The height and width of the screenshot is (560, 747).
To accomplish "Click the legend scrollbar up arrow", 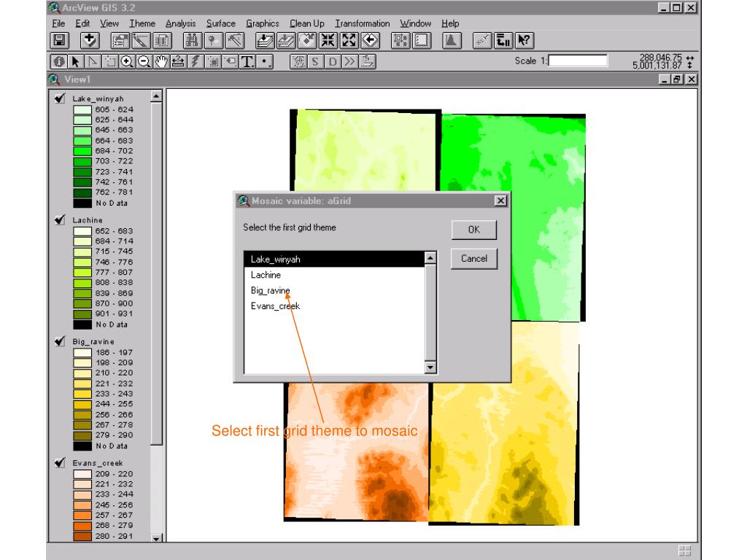I will tap(156, 96).
